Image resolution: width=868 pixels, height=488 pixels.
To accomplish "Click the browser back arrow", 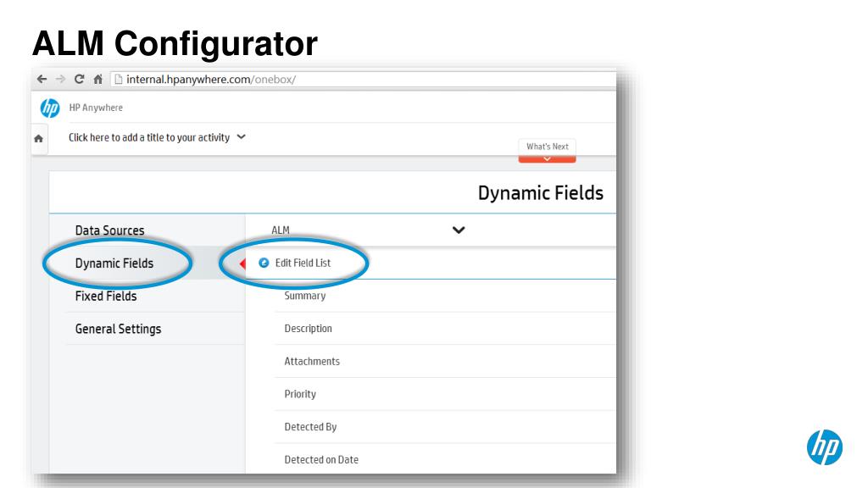I will point(42,79).
